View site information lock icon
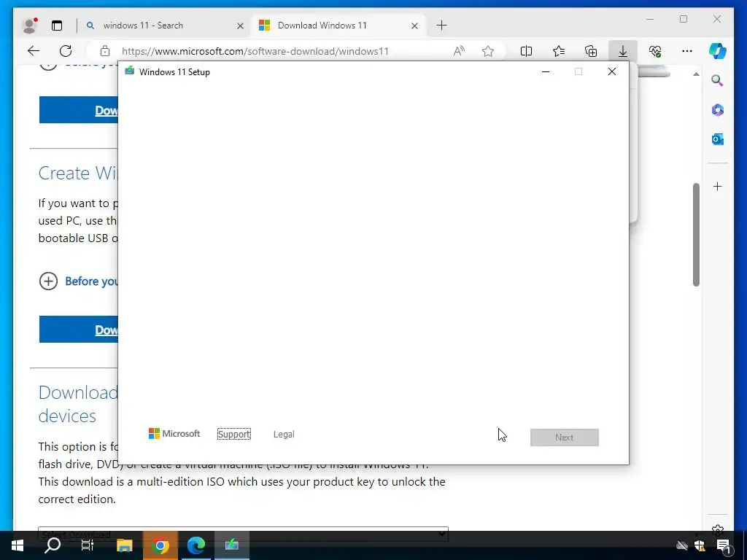Image resolution: width=747 pixels, height=560 pixels. tap(105, 51)
